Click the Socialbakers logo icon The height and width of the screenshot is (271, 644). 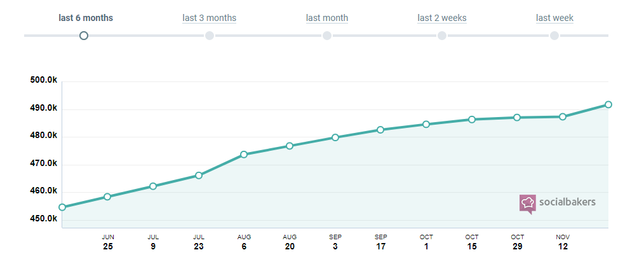[x=528, y=203]
